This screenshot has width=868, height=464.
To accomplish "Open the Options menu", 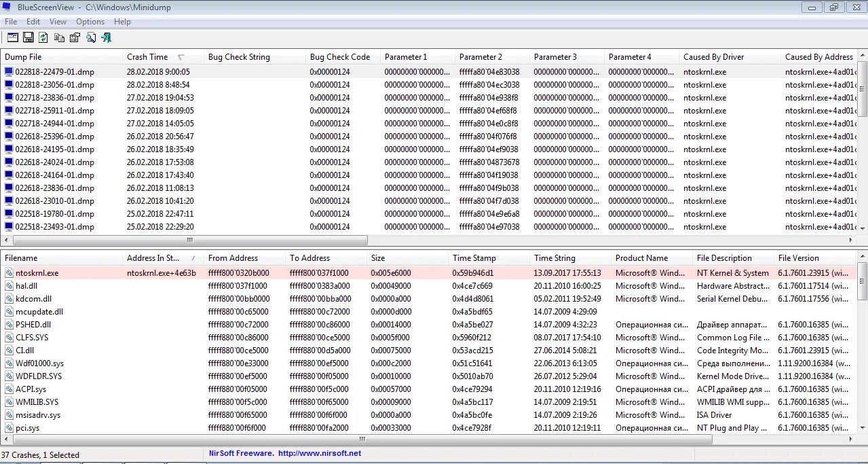I will (x=90, y=21).
